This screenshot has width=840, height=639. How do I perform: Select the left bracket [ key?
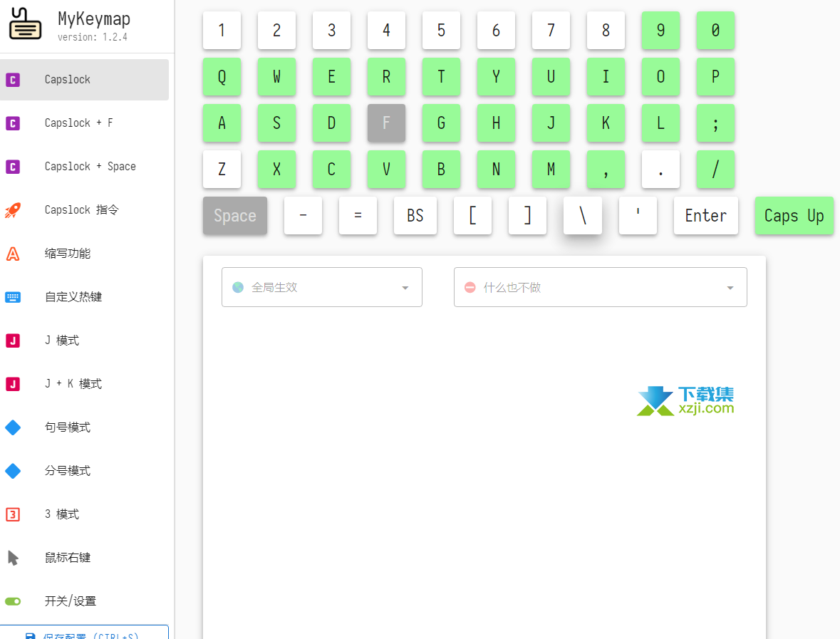click(472, 216)
